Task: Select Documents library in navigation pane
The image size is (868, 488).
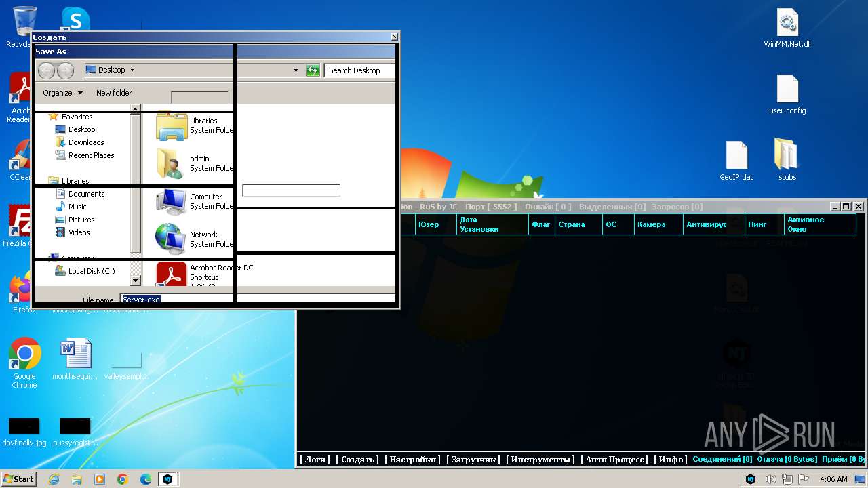Action: (x=86, y=194)
